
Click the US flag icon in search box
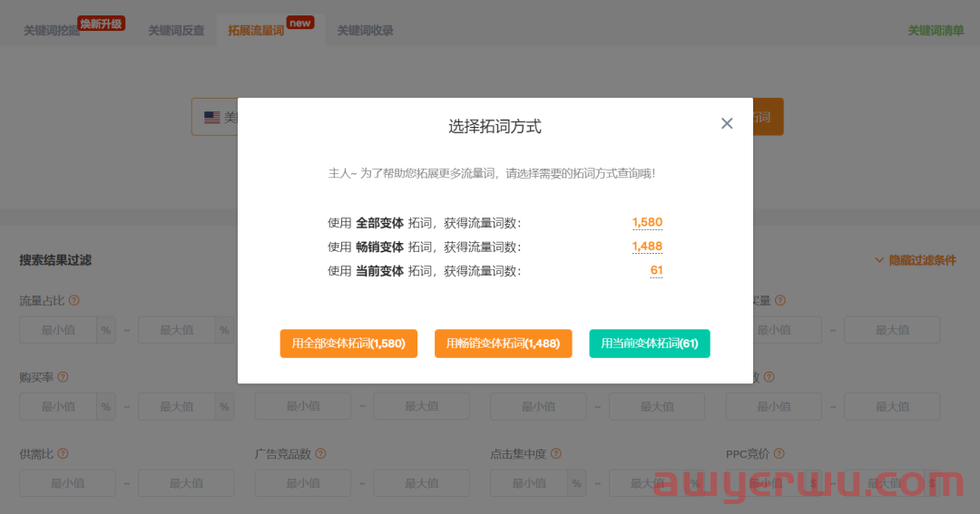[x=211, y=118]
